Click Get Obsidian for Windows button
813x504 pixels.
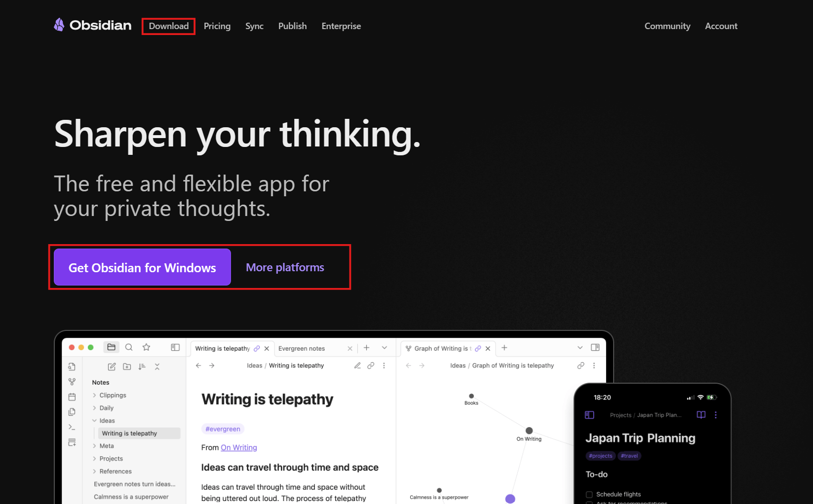pyautogui.click(x=142, y=267)
